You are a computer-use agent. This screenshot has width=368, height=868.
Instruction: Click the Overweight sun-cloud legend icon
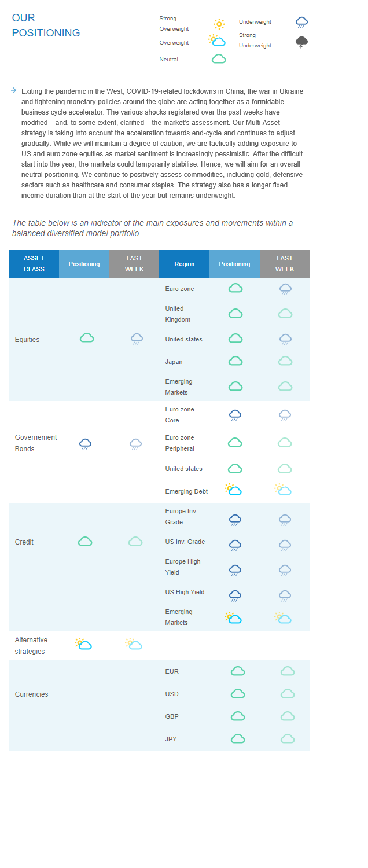217,41
